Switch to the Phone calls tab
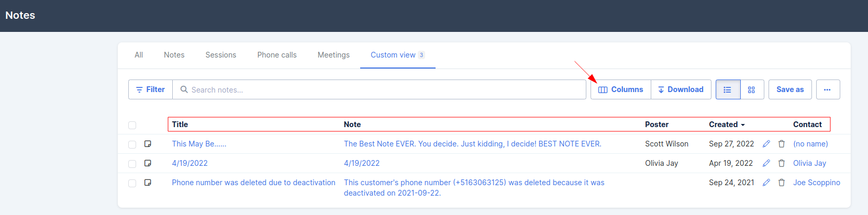Screen dimensions: 868x215 click(277, 55)
